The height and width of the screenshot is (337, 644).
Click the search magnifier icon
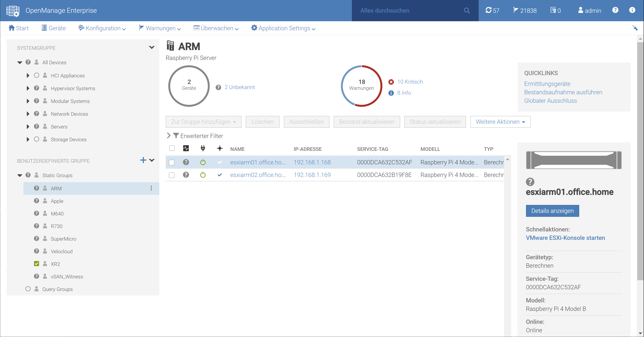pyautogui.click(x=466, y=11)
